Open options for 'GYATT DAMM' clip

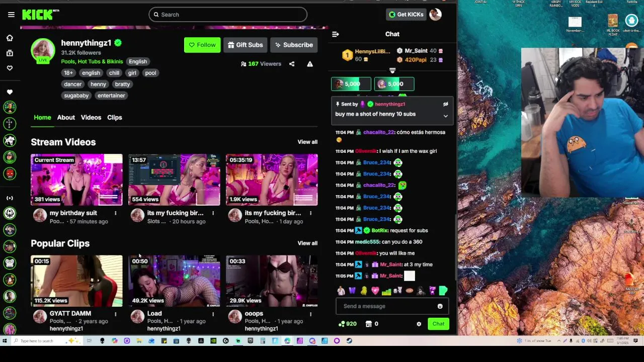pyautogui.click(x=115, y=314)
